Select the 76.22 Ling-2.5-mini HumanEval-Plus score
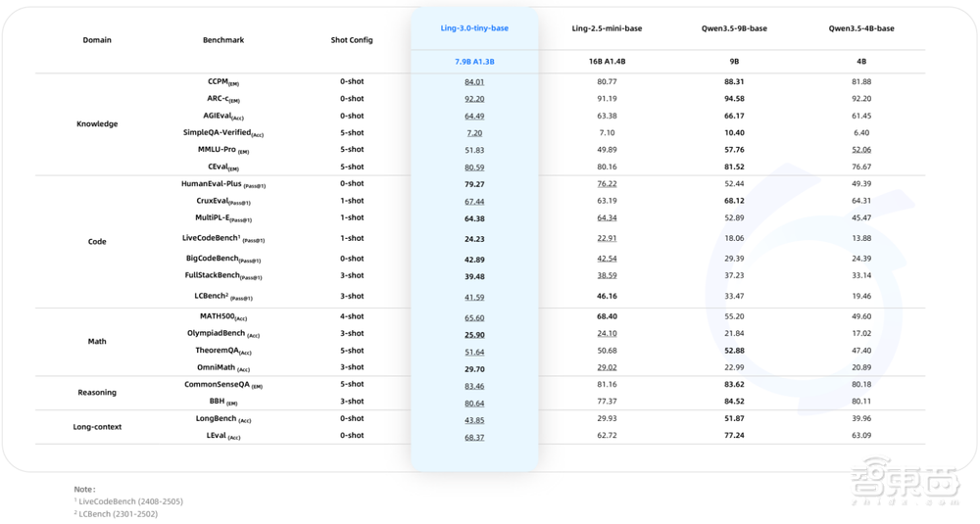The height and width of the screenshot is (524, 980). point(607,183)
